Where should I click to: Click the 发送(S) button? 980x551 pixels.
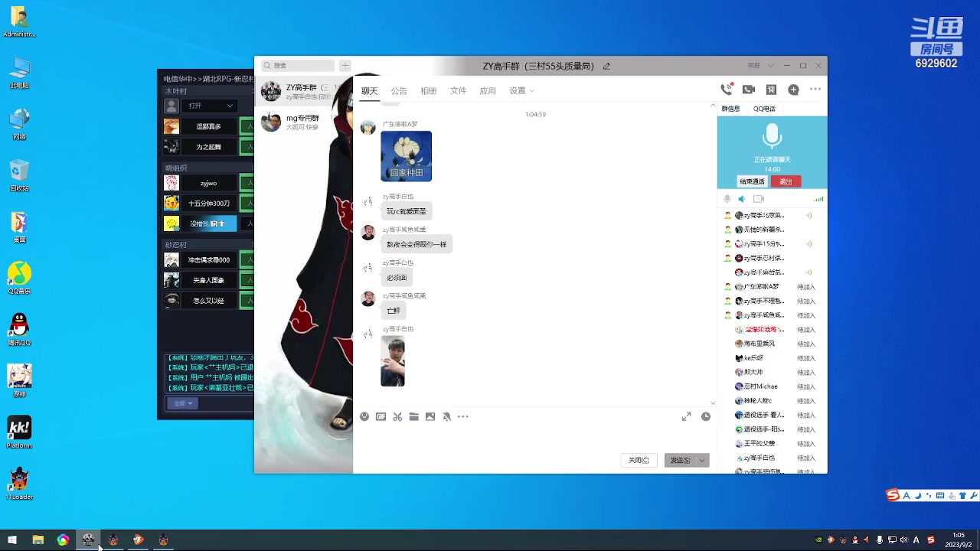coord(680,460)
